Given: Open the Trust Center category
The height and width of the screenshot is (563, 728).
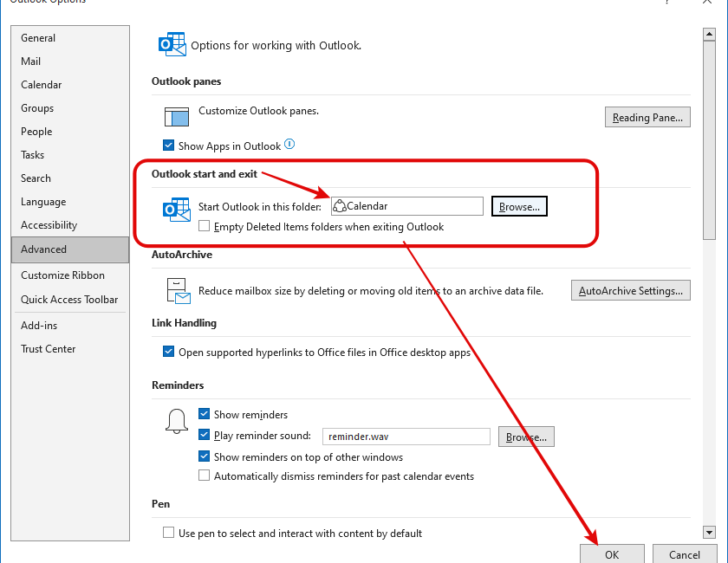Looking at the screenshot, I should [x=70, y=348].
